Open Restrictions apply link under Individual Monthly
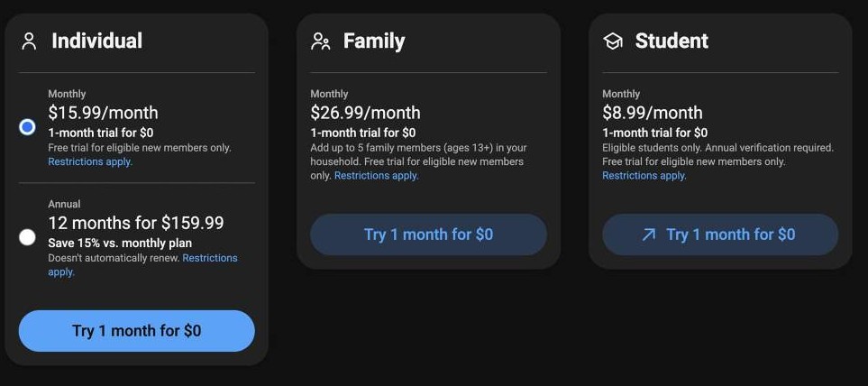868x386 pixels. (90, 162)
